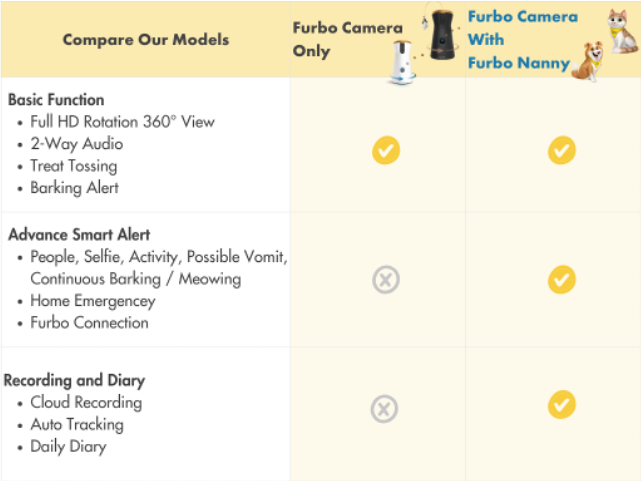Click the Recording and Diary yellow checkmark
The height and width of the screenshot is (481, 641).
tap(562, 404)
